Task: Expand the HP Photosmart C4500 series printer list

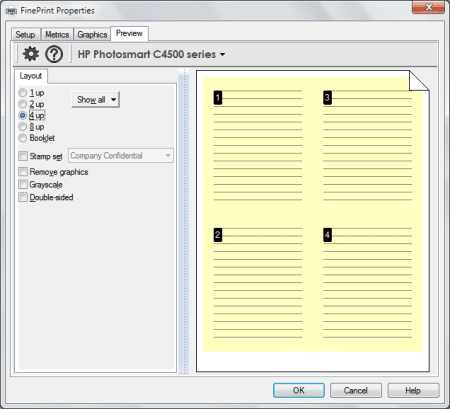Action: (151, 54)
